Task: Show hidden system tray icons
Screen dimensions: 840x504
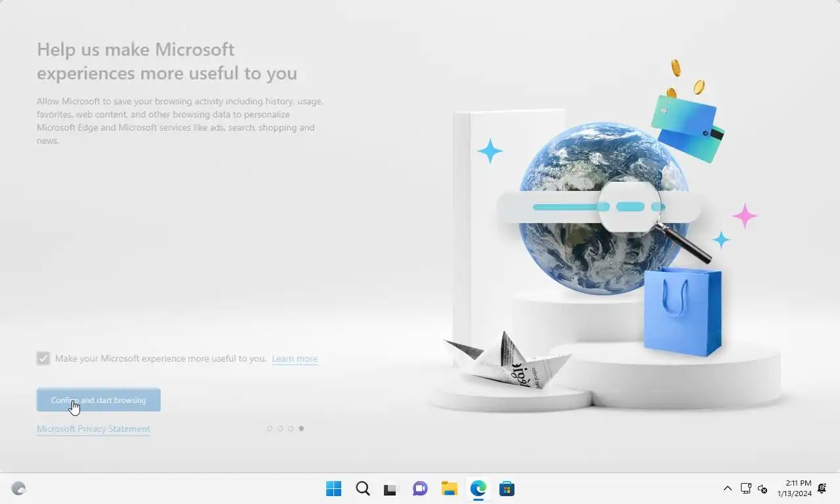Action: pyautogui.click(x=727, y=489)
